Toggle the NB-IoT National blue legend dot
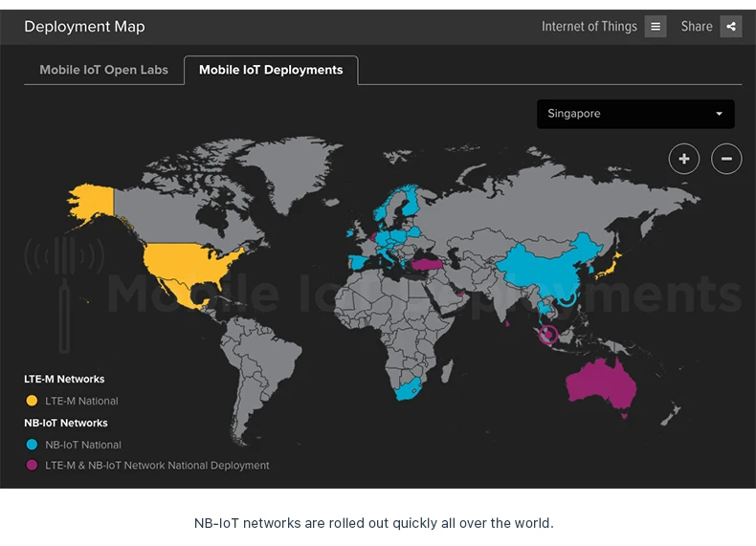The height and width of the screenshot is (546, 756). click(32, 445)
